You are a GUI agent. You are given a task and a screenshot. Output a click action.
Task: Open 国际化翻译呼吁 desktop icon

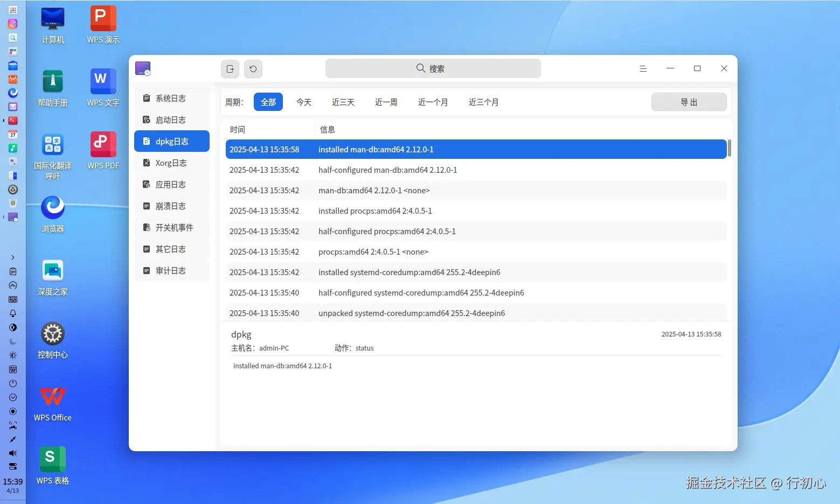coord(53,156)
